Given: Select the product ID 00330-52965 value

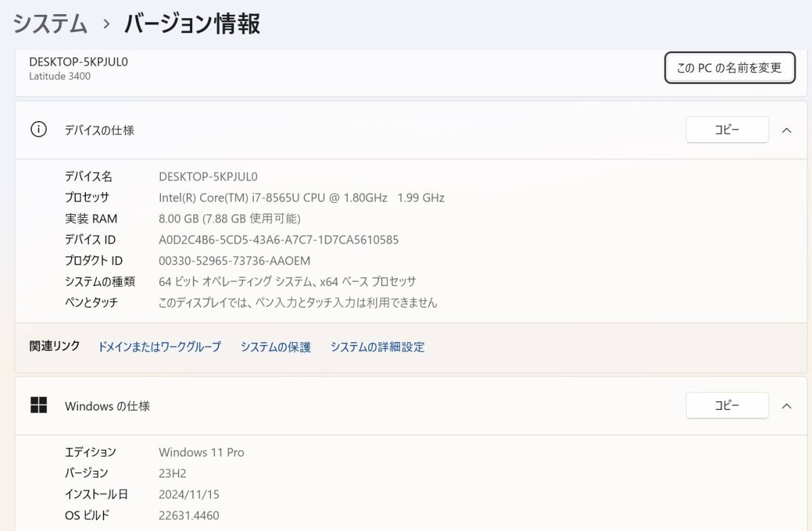Looking at the screenshot, I should point(235,260).
